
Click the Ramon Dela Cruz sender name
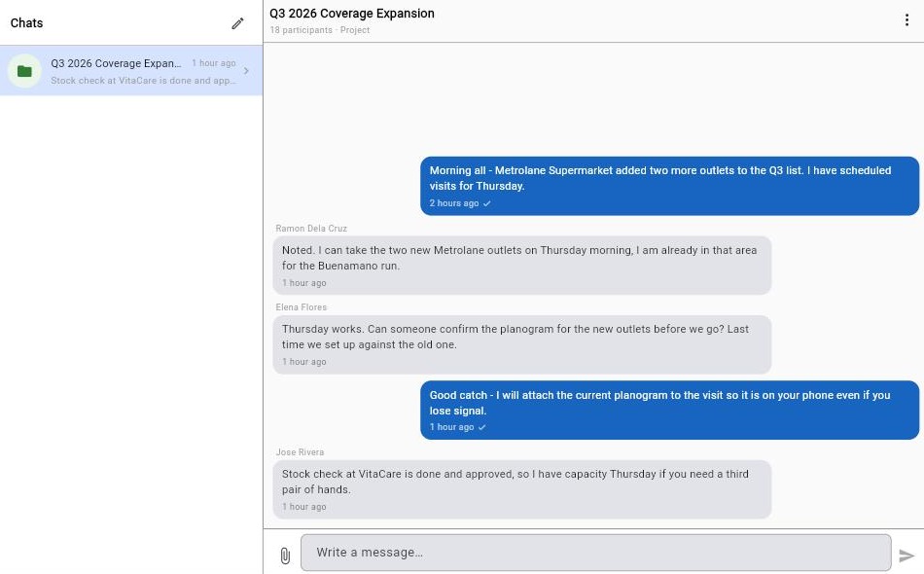click(311, 228)
